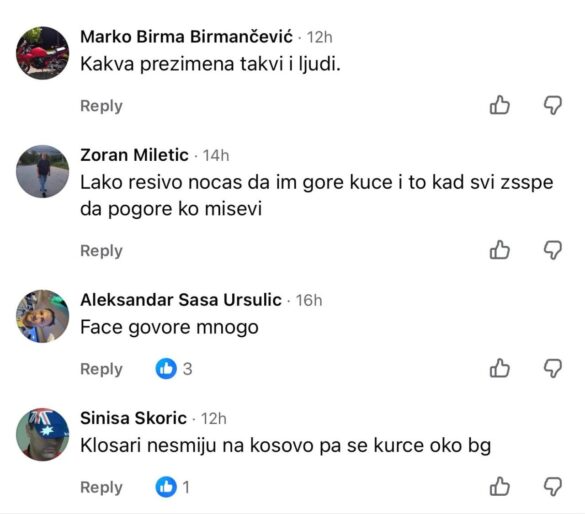Open blue like reaction showing 3
This screenshot has width=585, height=514.
pos(174,369)
